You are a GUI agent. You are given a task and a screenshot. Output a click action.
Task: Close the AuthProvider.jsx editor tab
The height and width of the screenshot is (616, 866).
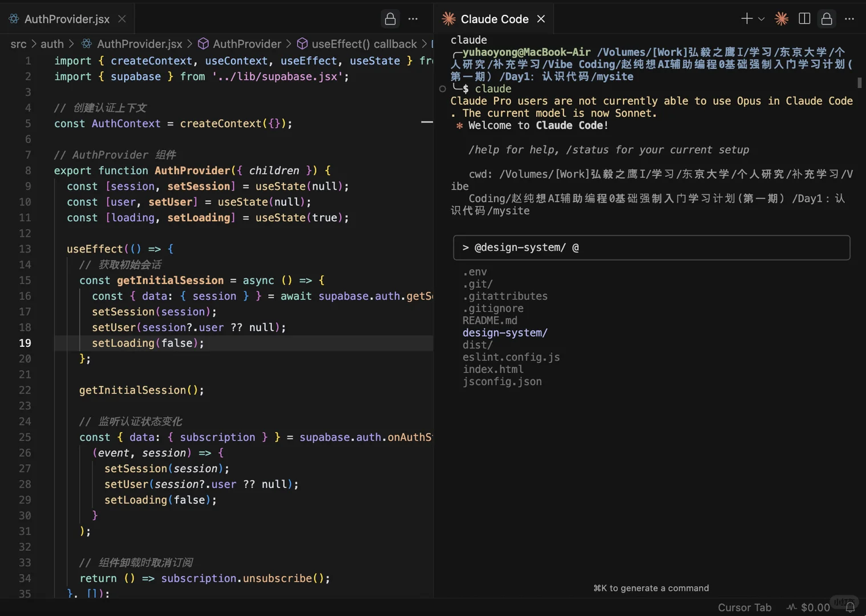click(x=122, y=19)
